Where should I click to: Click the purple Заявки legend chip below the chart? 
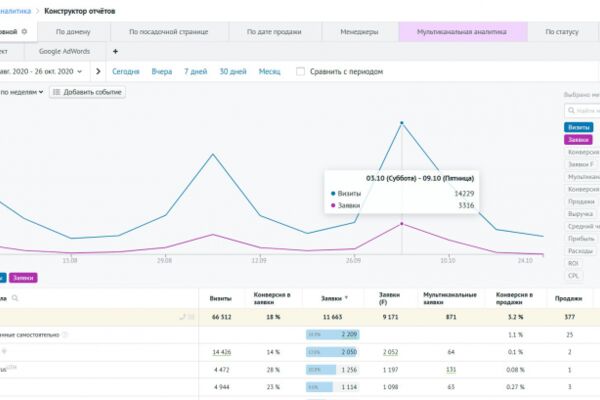tap(23, 278)
